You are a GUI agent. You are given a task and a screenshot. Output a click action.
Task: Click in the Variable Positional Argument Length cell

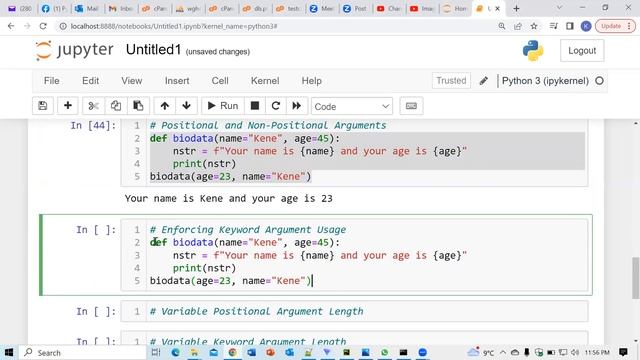coord(354,311)
